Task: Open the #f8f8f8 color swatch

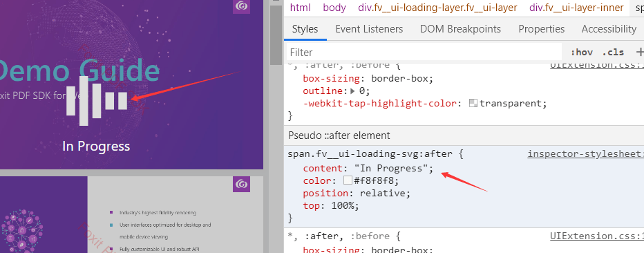Action: tap(348, 180)
